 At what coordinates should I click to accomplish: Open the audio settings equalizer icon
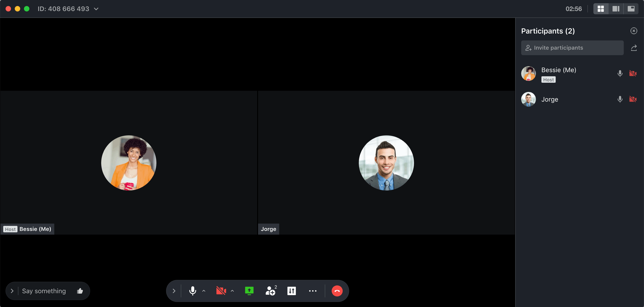pyautogui.click(x=291, y=291)
